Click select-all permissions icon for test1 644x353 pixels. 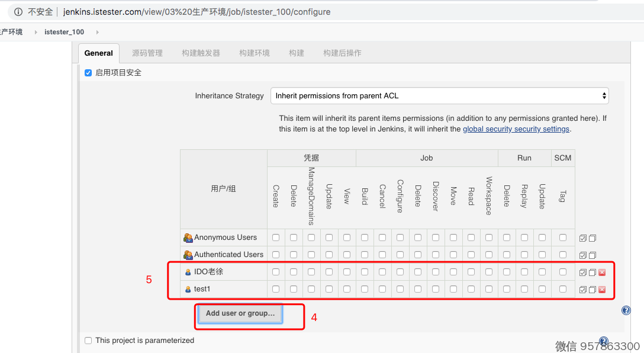(x=582, y=290)
